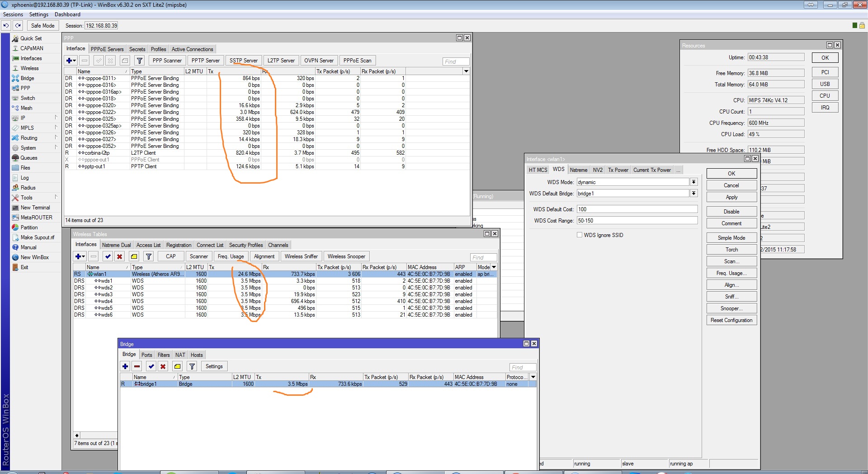Screen dimensions: 868x474
Task: Toggle the WDS Ignore SSID checkbox
Action: [580, 235]
